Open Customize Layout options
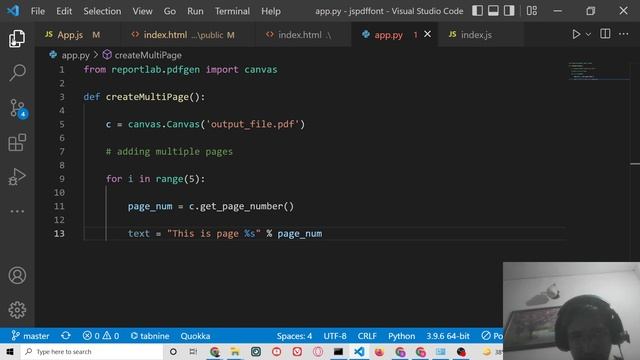The image size is (640, 360). [531, 11]
